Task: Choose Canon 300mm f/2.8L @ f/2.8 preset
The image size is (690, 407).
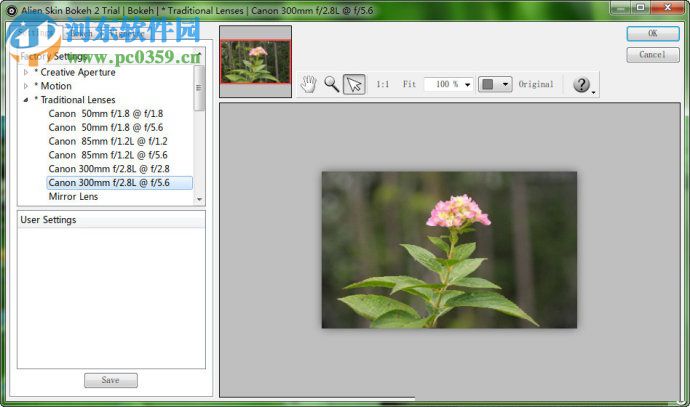Action: click(109, 169)
